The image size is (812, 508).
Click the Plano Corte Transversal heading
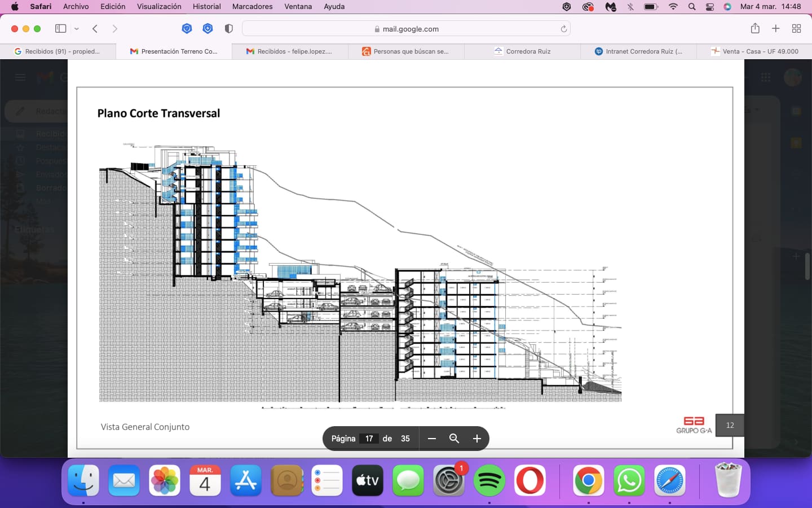[158, 113]
